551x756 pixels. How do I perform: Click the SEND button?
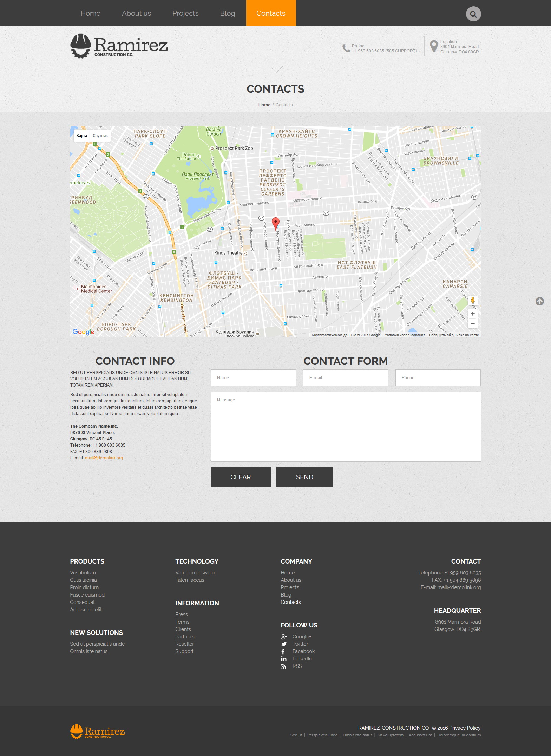(x=304, y=477)
